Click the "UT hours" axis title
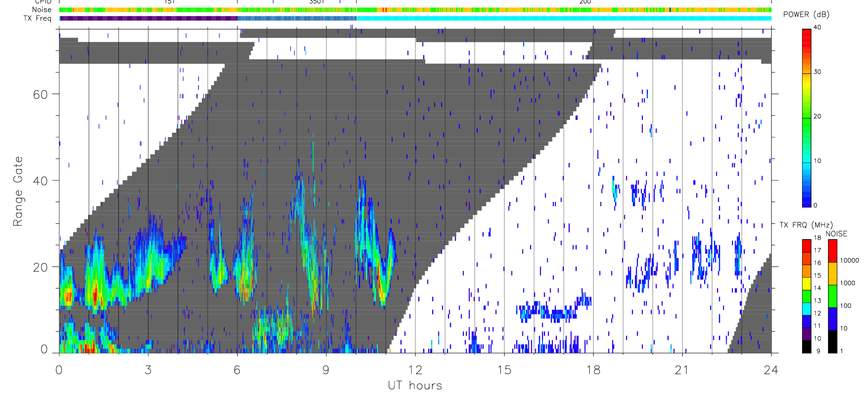 [x=415, y=385]
